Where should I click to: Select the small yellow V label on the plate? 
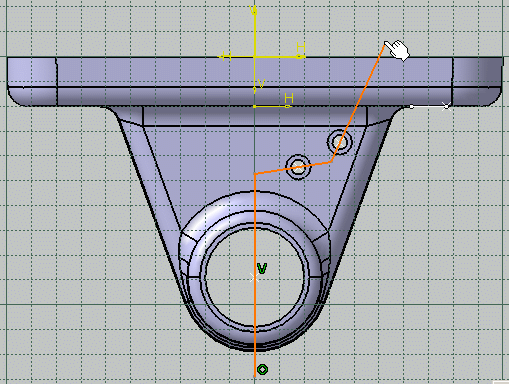pos(261,84)
